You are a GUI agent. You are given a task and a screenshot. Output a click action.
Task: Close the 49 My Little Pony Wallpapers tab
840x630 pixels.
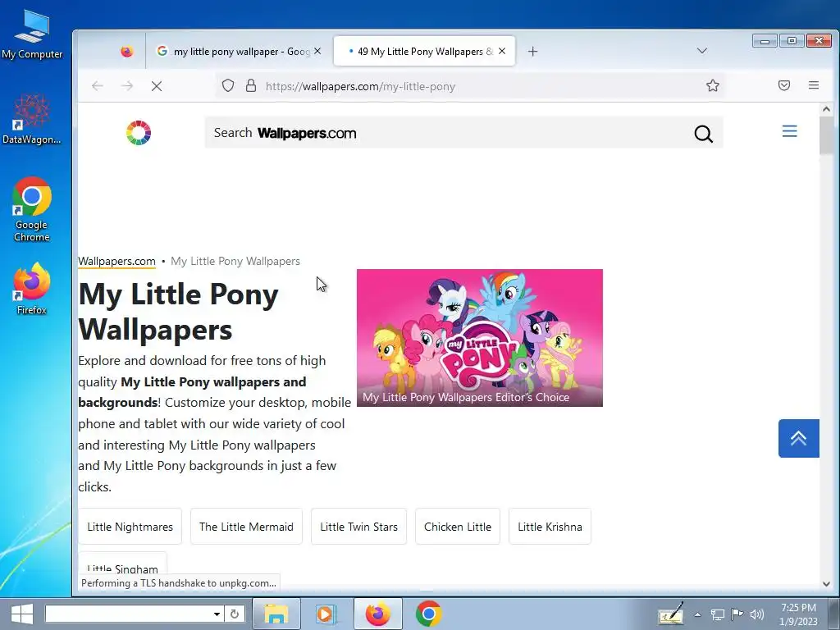tap(502, 51)
